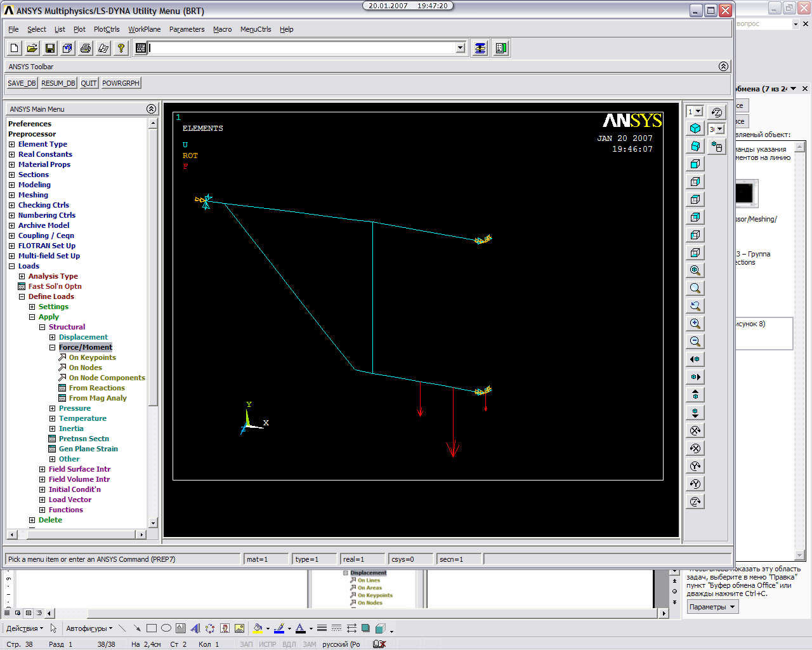Click the Main Menu scrollbar down arrow
Screen dimensions: 812x650
[x=153, y=523]
